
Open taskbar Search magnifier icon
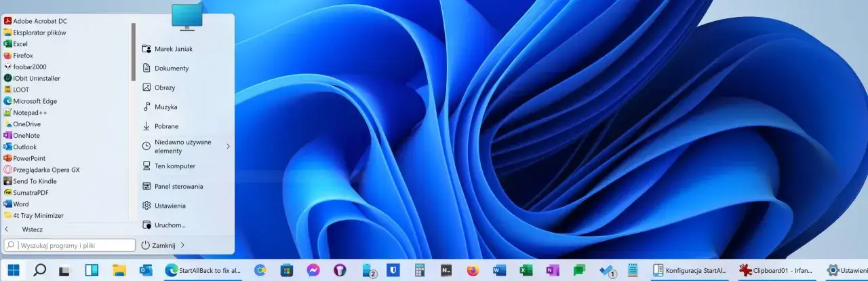pyautogui.click(x=39, y=270)
